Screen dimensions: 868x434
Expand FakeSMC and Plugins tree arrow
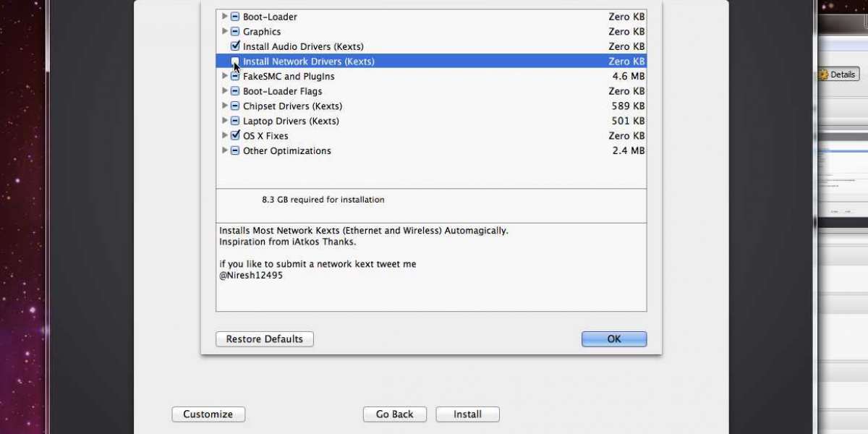[225, 76]
